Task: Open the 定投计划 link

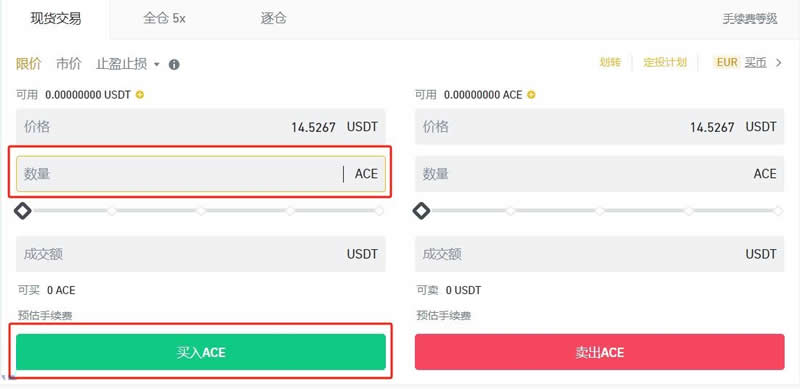Action: click(x=665, y=63)
